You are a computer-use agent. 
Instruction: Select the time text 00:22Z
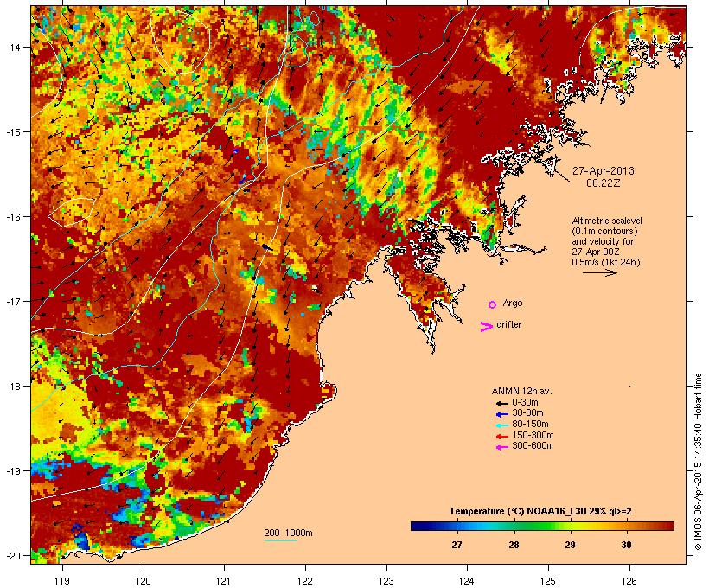point(604,183)
